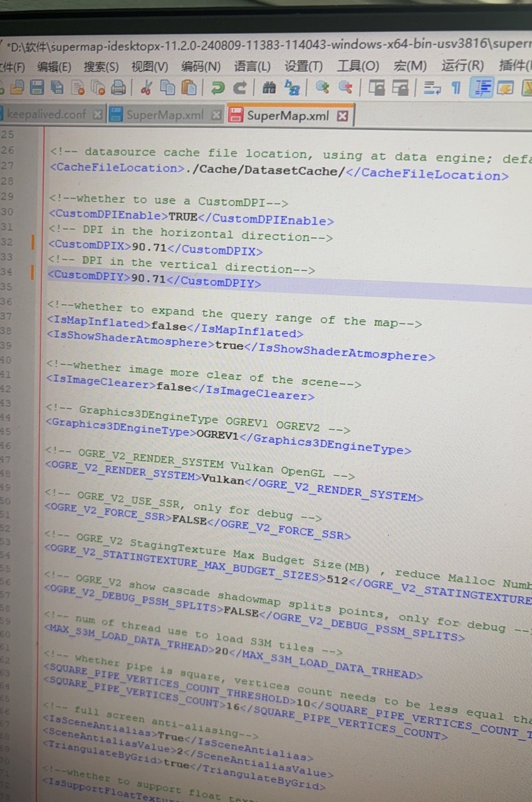The width and height of the screenshot is (532, 802).
Task: Open the Replace toolbar icon
Action: 292,88
